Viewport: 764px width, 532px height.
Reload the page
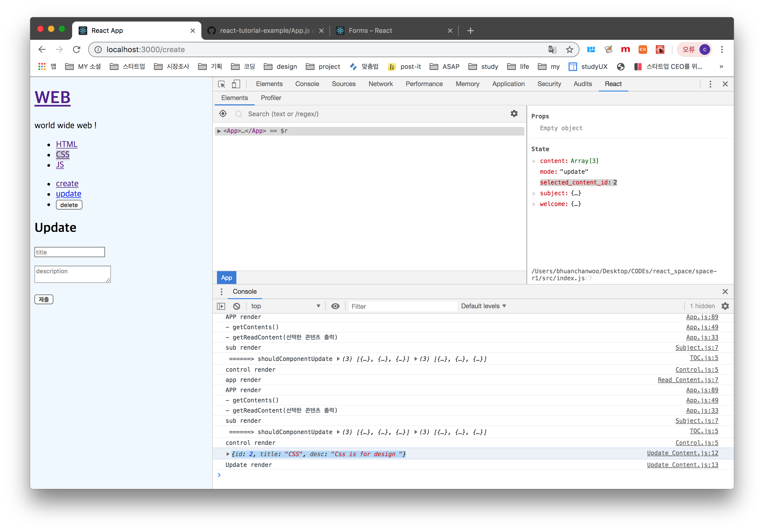(x=76, y=49)
